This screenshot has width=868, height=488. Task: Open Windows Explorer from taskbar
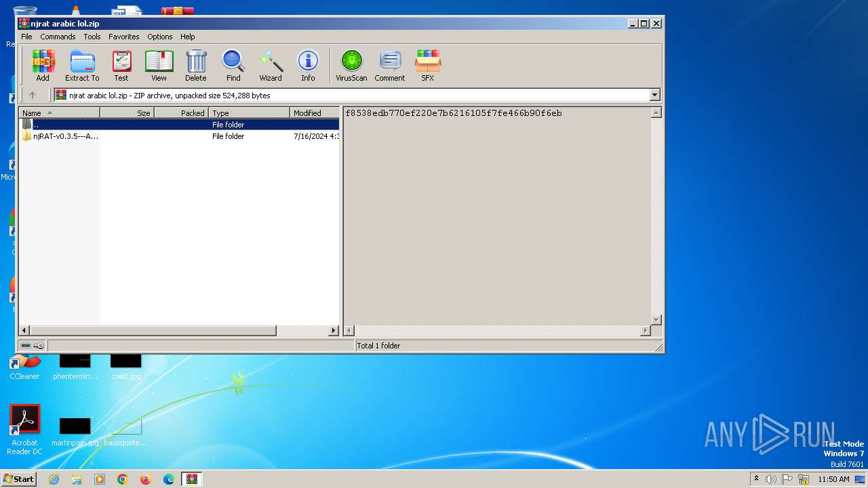point(77,479)
